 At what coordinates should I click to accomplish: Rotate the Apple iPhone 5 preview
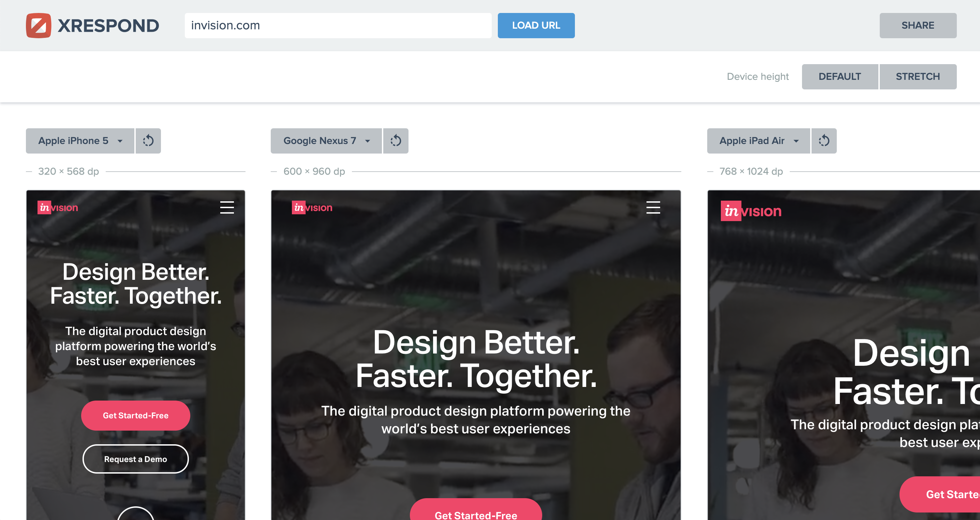pos(148,141)
